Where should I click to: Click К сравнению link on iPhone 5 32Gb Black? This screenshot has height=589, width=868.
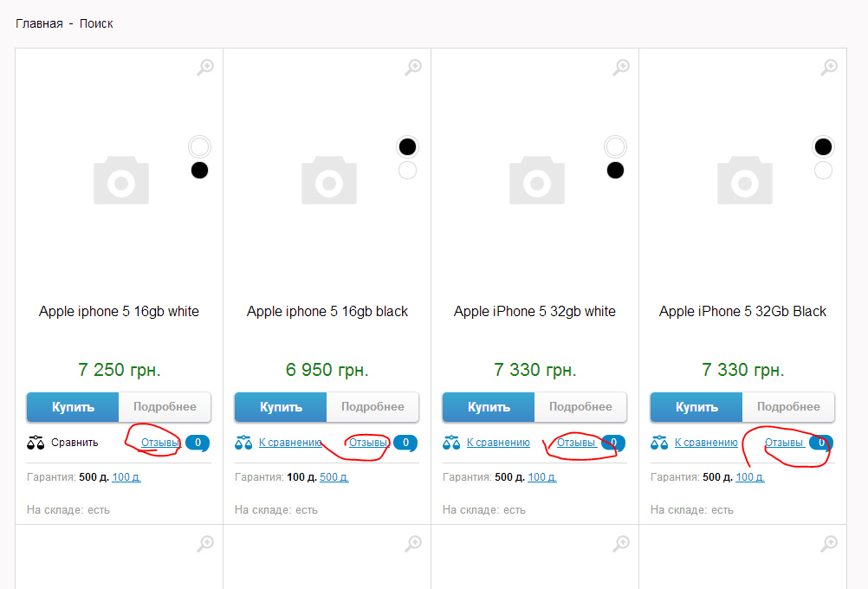(x=706, y=443)
